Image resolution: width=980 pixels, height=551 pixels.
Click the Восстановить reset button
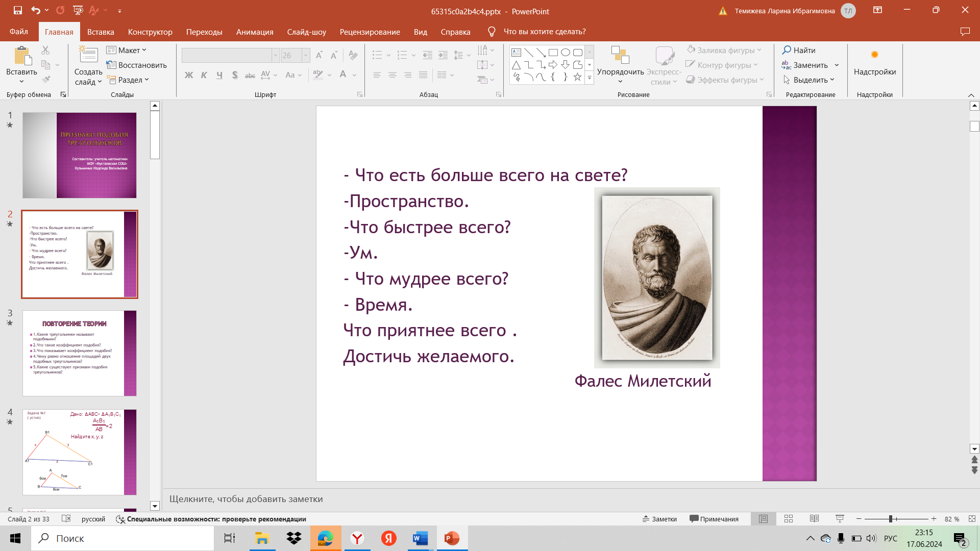pyautogui.click(x=137, y=65)
